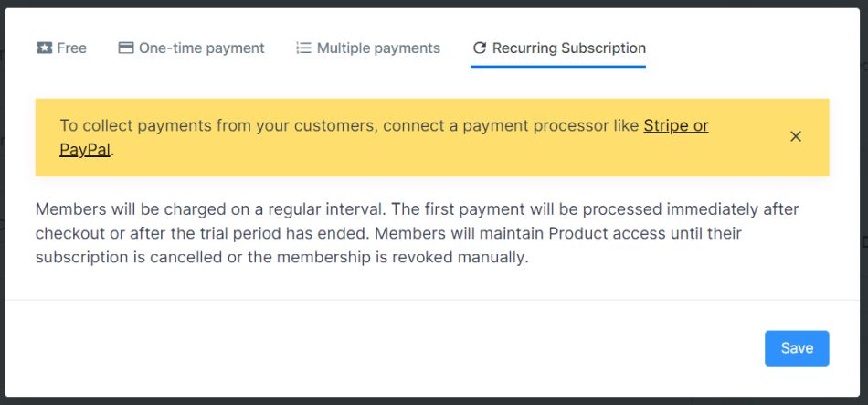Click the ticket icon beside Free
The height and width of the screenshot is (405, 868).
pyautogui.click(x=44, y=48)
